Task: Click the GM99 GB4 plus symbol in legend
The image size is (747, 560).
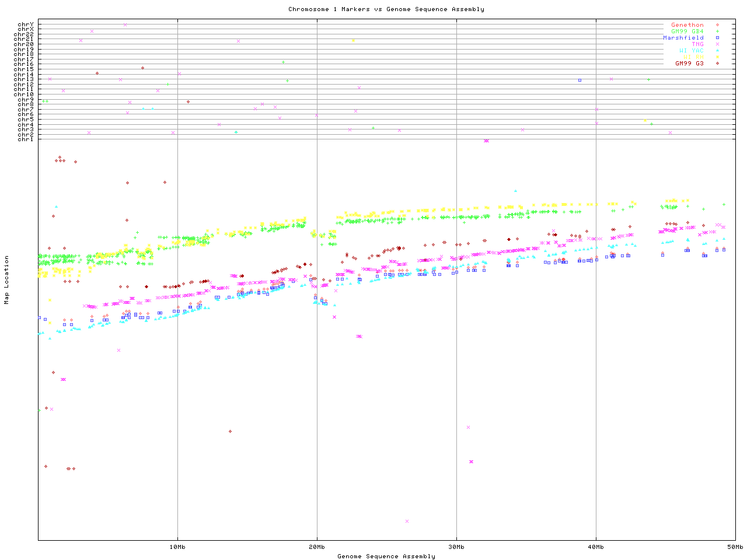Action: 717,32
